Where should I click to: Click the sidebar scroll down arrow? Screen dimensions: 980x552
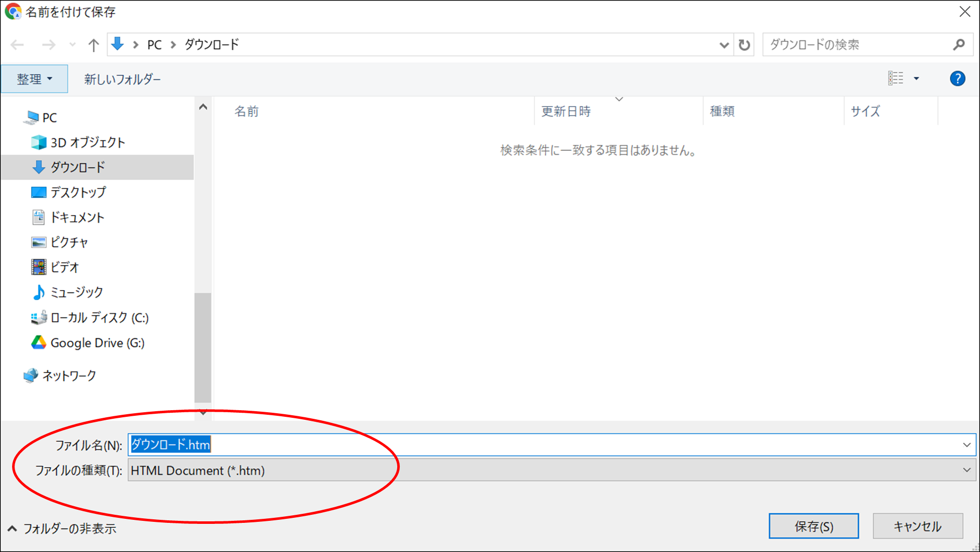point(203,413)
